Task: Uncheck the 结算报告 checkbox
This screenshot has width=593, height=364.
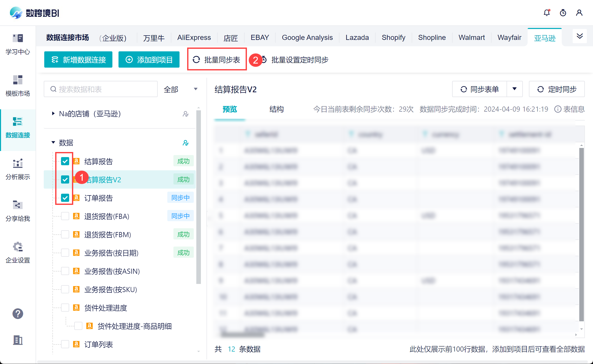Action: click(65, 161)
